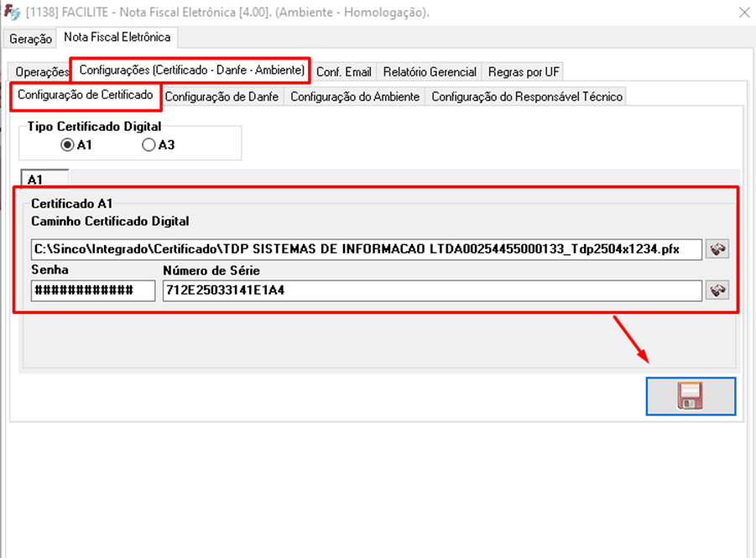
Task: Select the A1 certificate type radio
Action: click(x=68, y=145)
